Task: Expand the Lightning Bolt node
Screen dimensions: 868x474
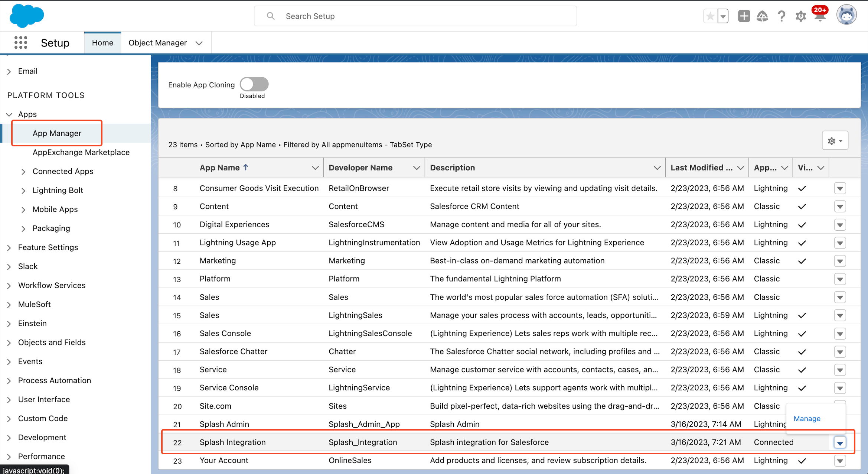Action: (x=23, y=191)
